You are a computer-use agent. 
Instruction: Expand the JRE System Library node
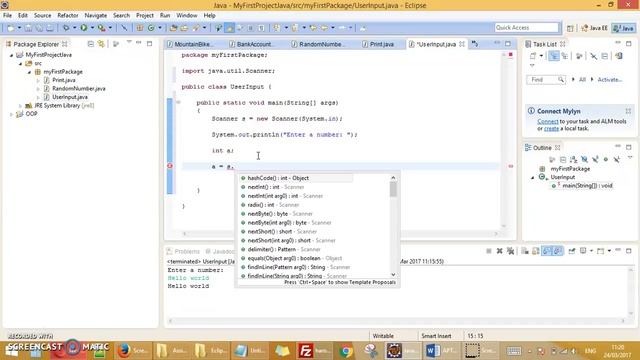20,106
